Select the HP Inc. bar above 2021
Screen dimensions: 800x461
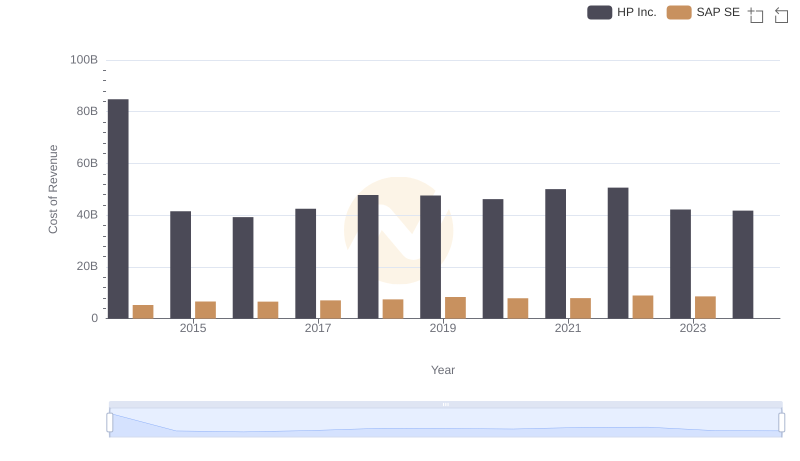coord(556,253)
